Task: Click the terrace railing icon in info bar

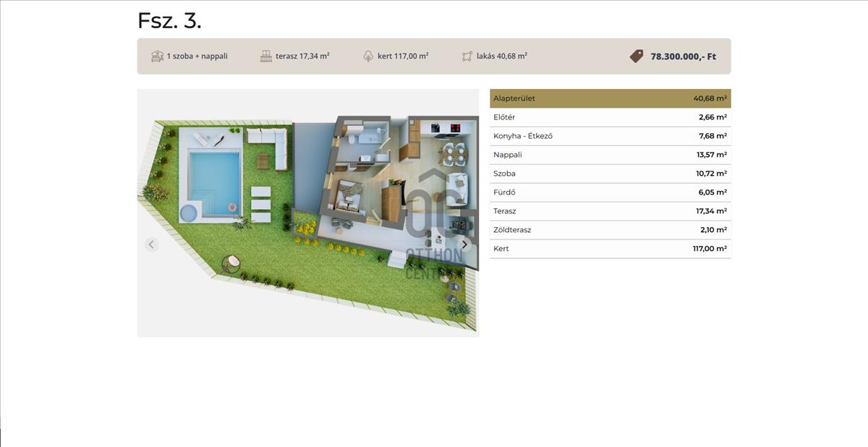Action: point(266,56)
